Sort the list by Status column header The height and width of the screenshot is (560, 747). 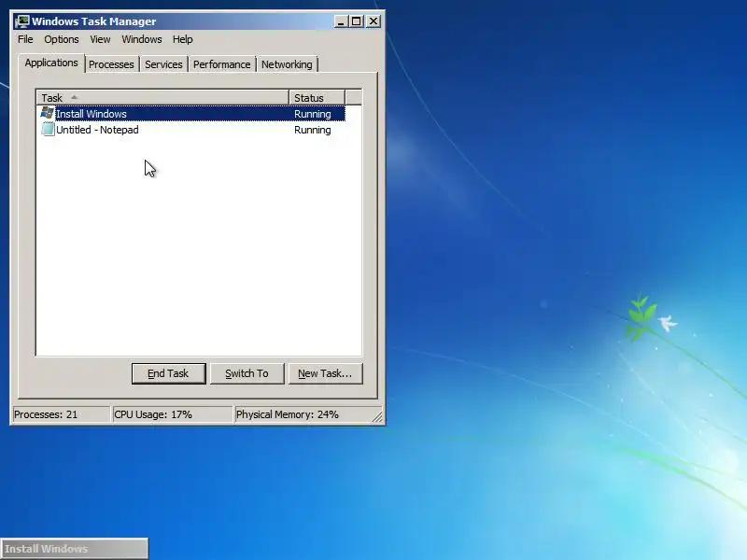point(317,98)
